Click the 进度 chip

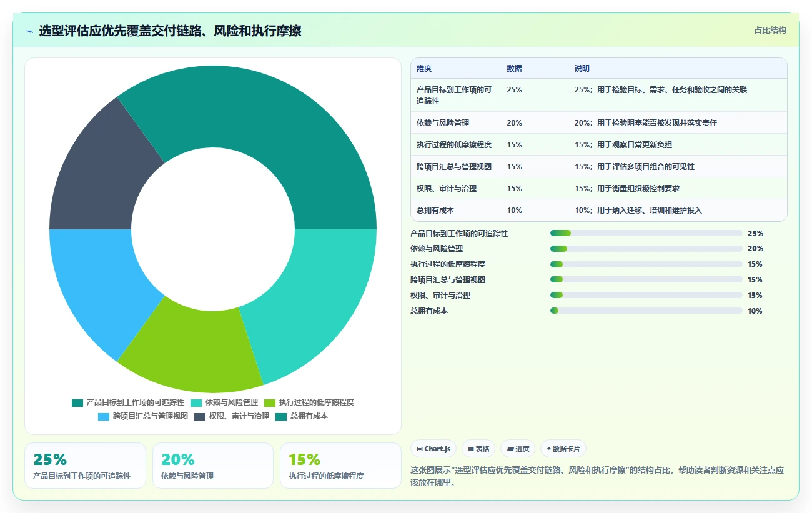[518, 449]
